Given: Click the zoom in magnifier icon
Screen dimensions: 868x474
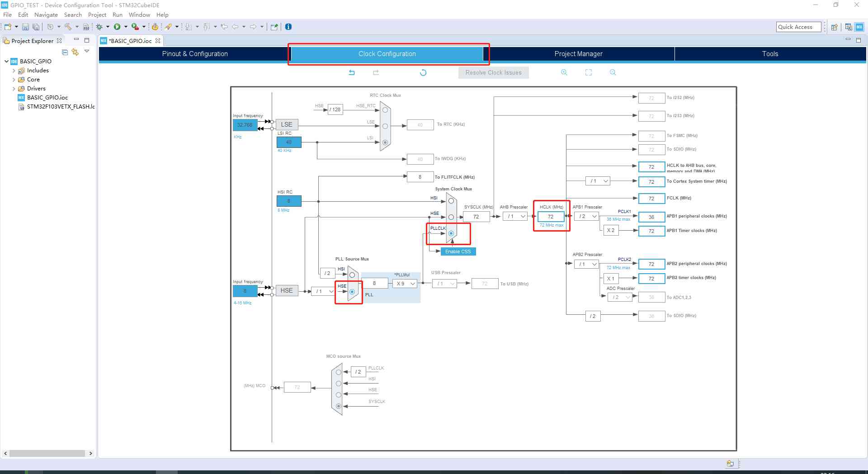Looking at the screenshot, I should click(564, 72).
